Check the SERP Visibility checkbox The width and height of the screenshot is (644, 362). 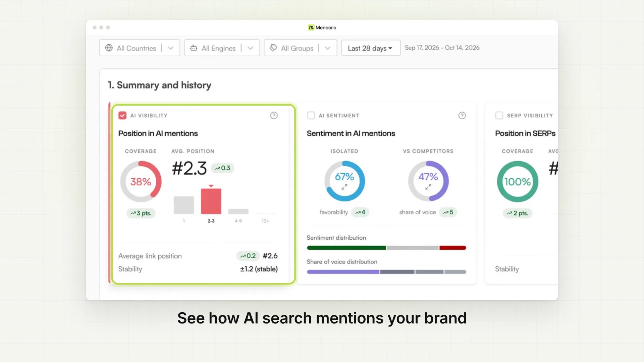tap(499, 115)
